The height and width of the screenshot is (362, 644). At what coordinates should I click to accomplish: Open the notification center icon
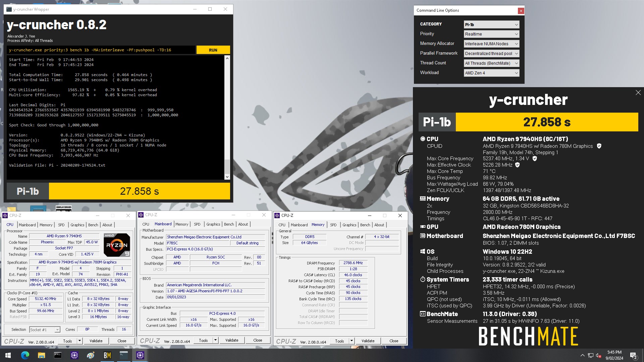(x=634, y=355)
